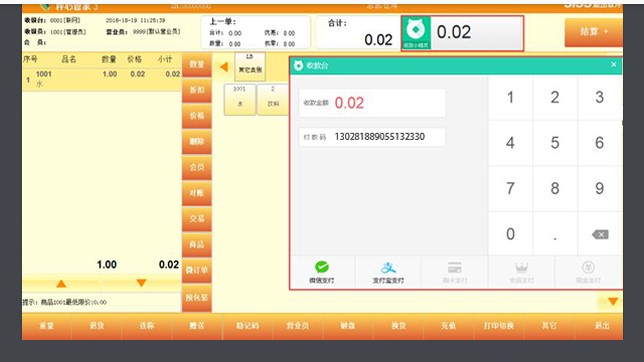644x362 pixels.
Task: Move the item list up with the orange arrow
Action: [61, 283]
